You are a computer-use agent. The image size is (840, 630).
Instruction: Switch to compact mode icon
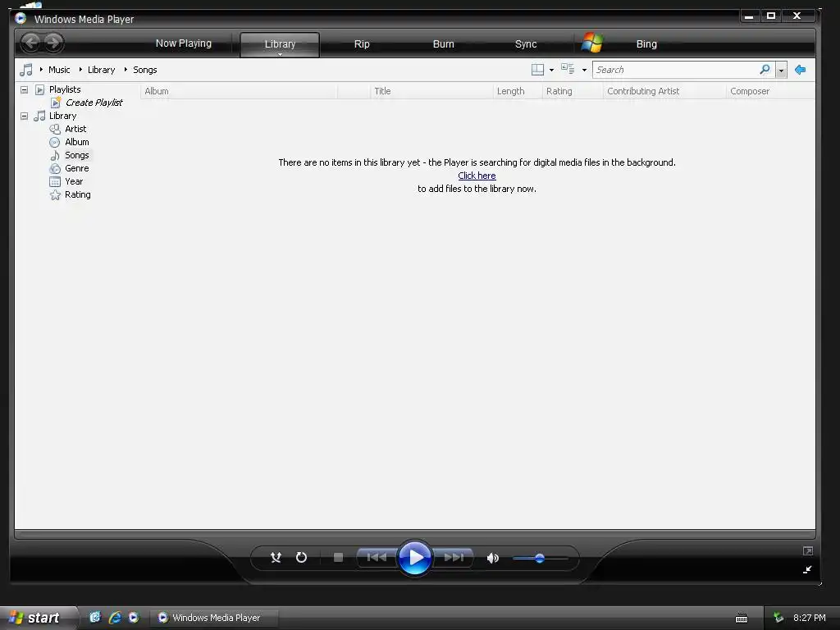(808, 569)
